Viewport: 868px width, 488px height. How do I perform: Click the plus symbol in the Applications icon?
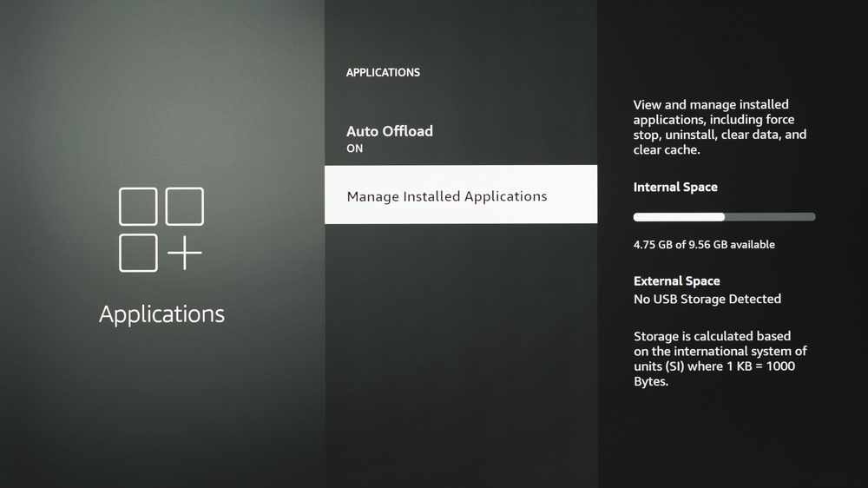184,254
